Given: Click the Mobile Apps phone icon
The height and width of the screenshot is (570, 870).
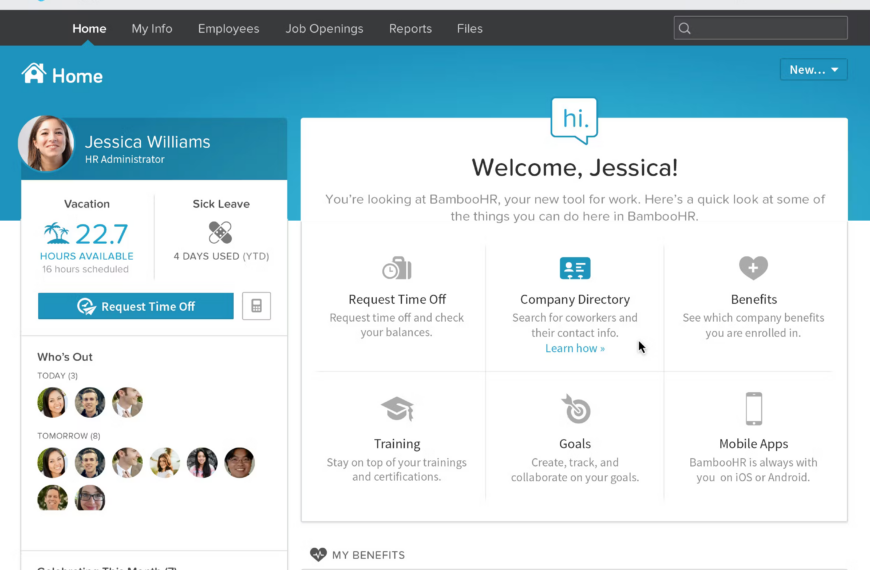Looking at the screenshot, I should (753, 408).
